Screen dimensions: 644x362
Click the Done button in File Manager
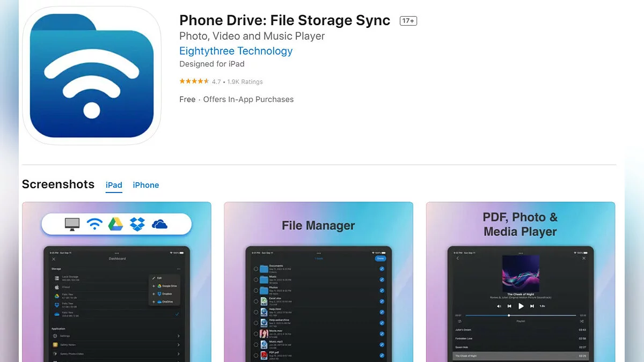[380, 258]
